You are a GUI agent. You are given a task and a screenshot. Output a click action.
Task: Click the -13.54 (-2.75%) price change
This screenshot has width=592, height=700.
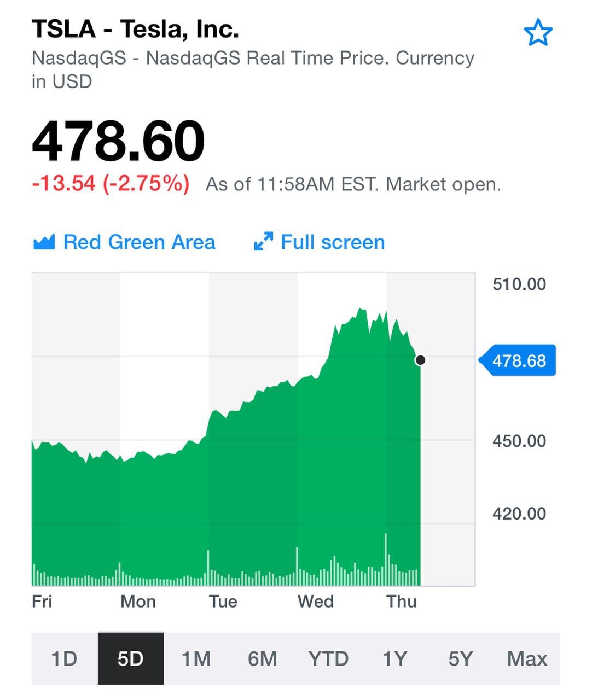(111, 183)
